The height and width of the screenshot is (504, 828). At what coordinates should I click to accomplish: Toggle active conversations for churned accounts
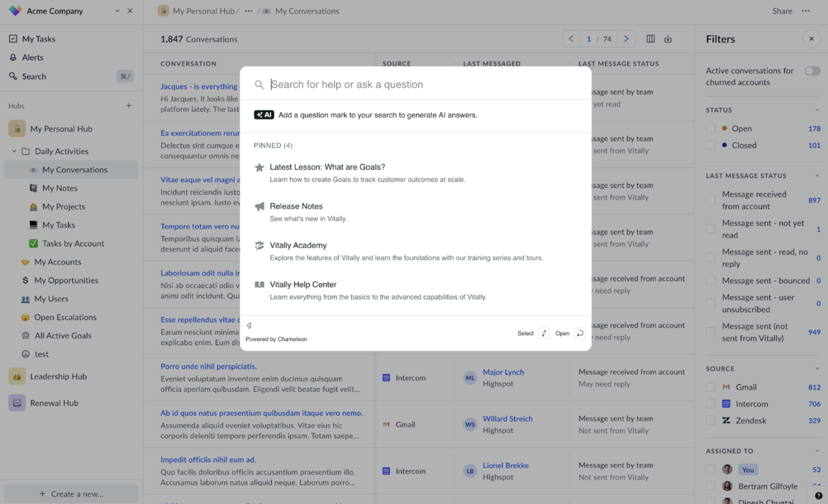(x=812, y=71)
